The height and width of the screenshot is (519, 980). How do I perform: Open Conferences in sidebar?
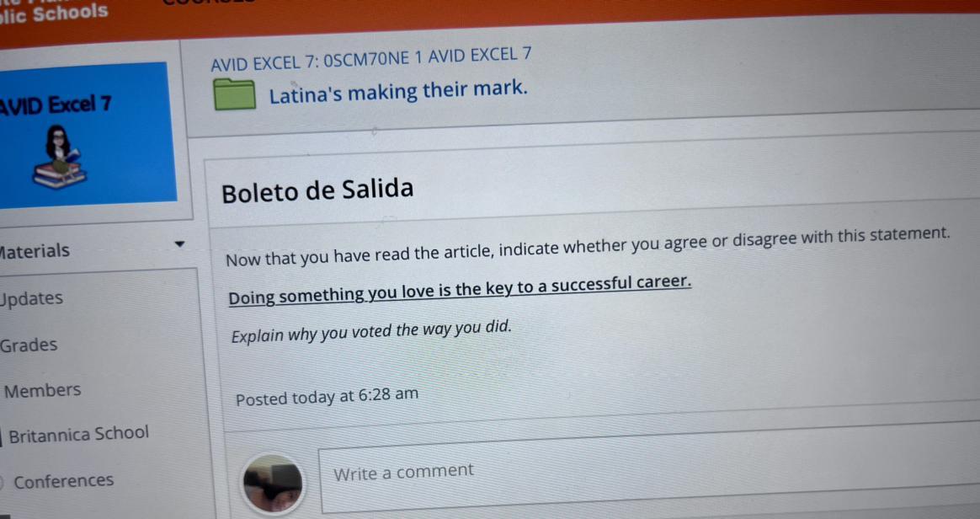click(64, 481)
